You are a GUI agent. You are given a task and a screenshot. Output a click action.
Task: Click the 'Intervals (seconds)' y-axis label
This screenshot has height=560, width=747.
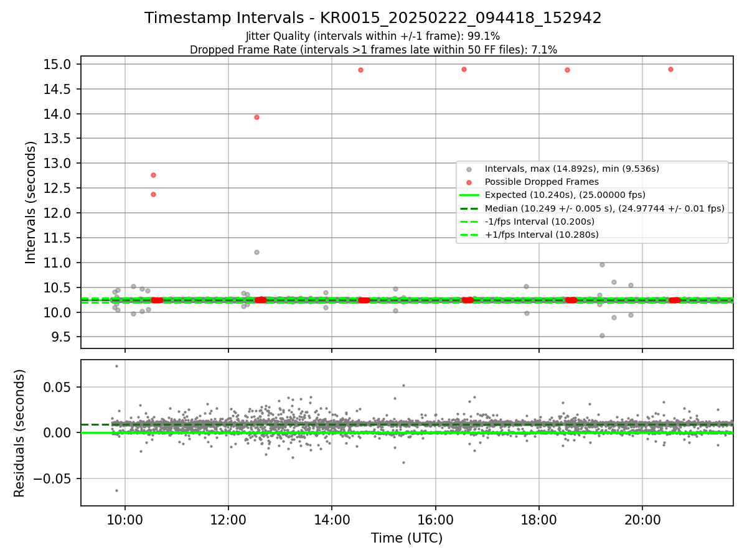point(31,202)
